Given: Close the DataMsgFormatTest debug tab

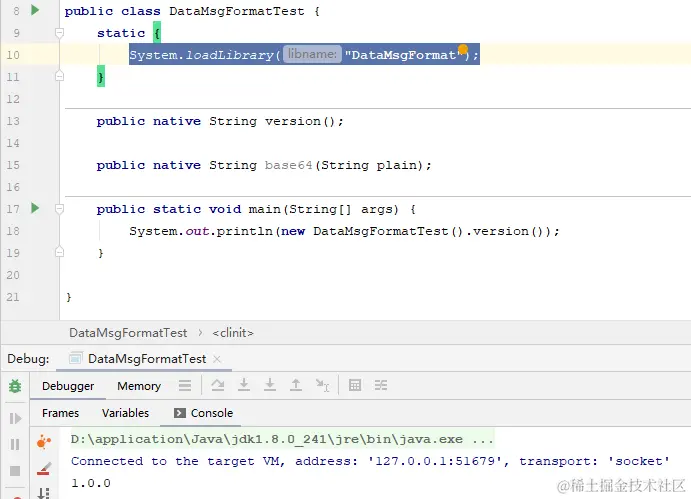Looking at the screenshot, I should point(217,359).
